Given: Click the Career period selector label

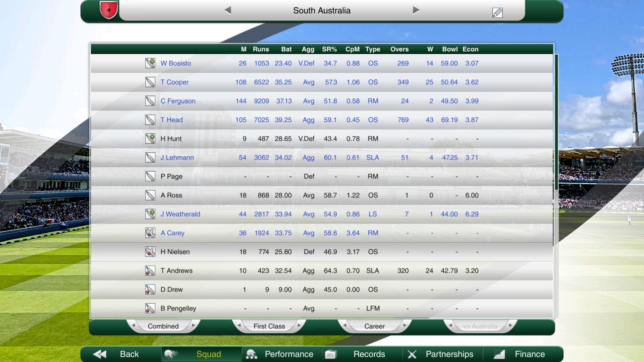Looking at the screenshot, I should coord(375,326).
